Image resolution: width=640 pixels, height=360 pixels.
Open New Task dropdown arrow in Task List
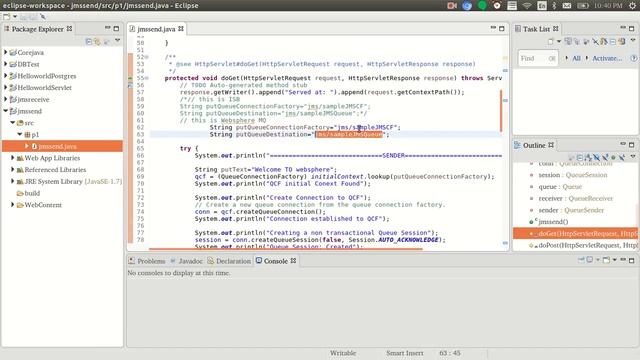coord(559,41)
